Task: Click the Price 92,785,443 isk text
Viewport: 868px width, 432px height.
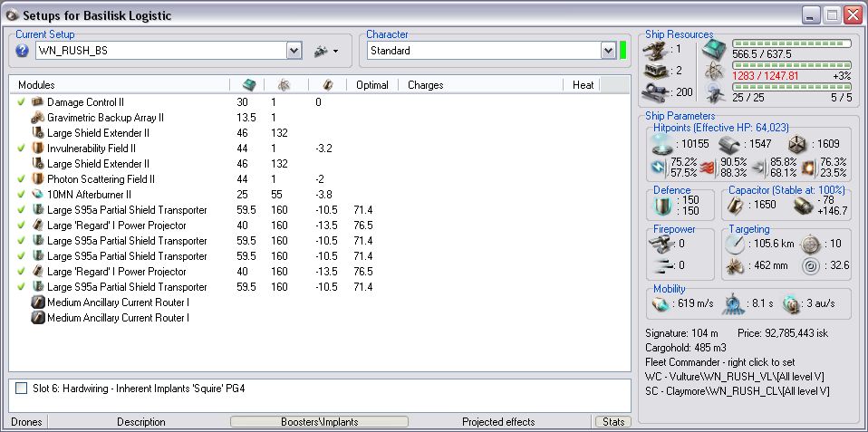Action: (x=783, y=333)
